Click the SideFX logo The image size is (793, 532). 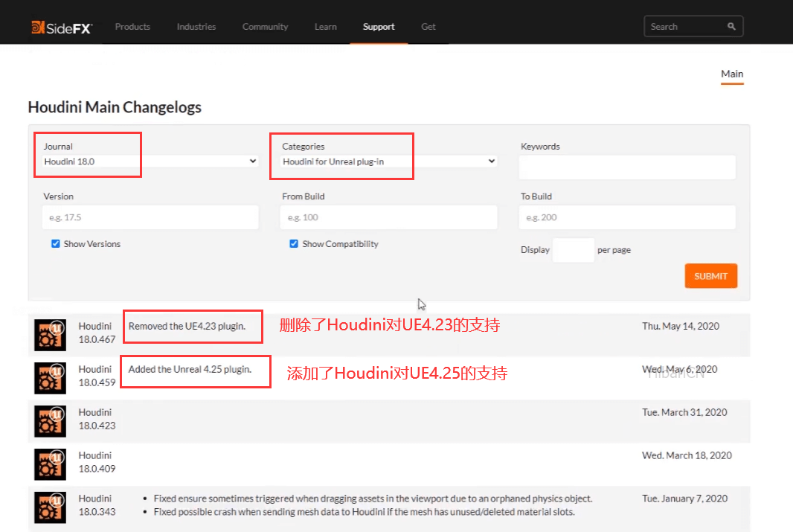tap(61, 28)
